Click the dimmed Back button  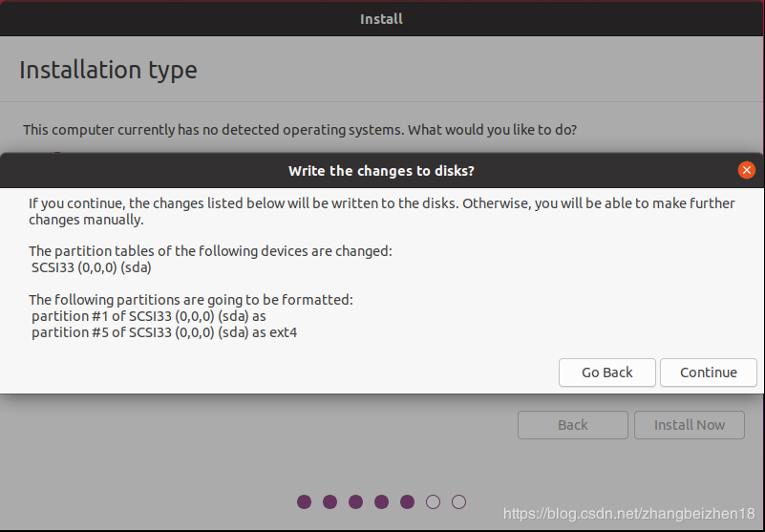573,425
